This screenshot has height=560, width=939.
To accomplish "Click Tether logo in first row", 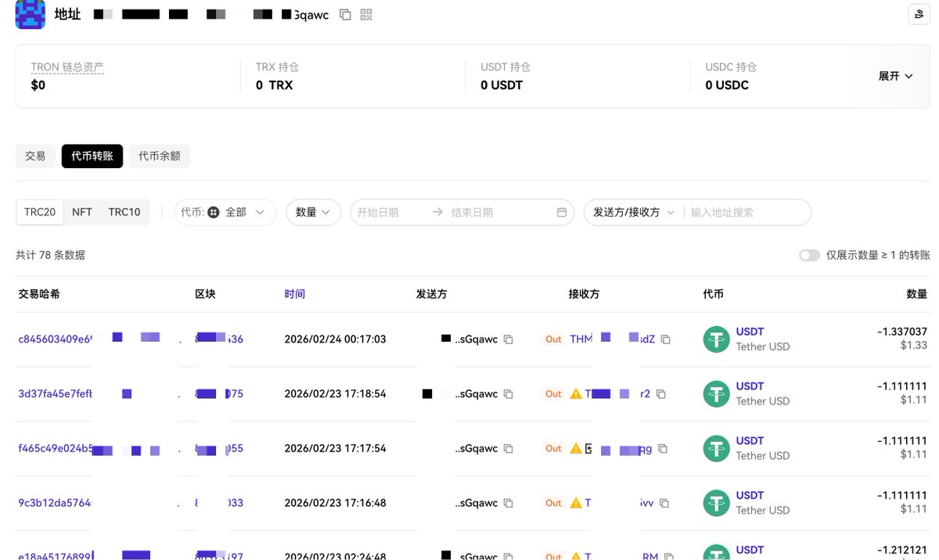I will coord(716,339).
